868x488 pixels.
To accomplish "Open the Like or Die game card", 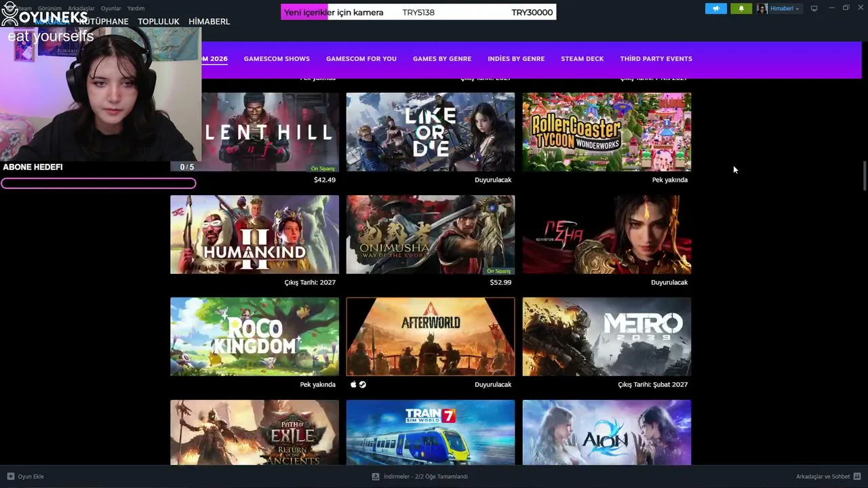I will pos(431,132).
